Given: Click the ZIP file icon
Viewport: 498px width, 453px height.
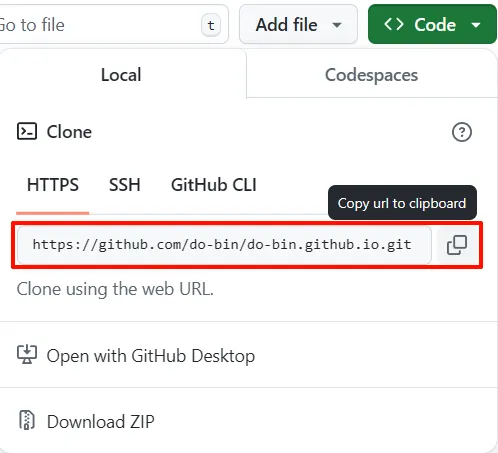Looking at the screenshot, I should pyautogui.click(x=27, y=420).
